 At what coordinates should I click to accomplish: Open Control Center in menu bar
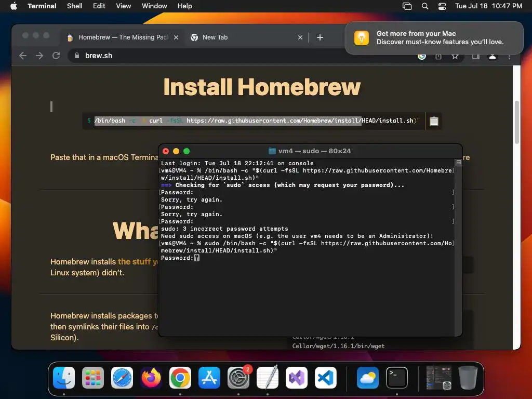442,6
